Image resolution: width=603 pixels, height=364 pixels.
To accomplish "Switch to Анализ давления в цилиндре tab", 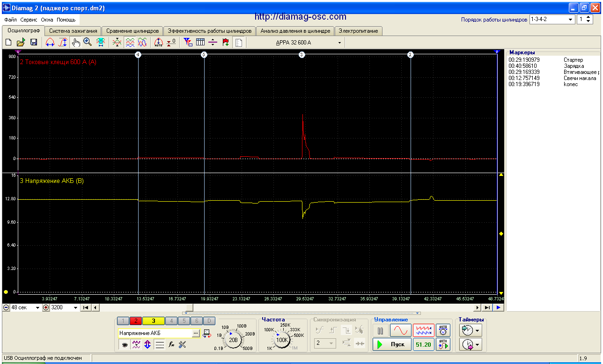I will pyautogui.click(x=295, y=31).
